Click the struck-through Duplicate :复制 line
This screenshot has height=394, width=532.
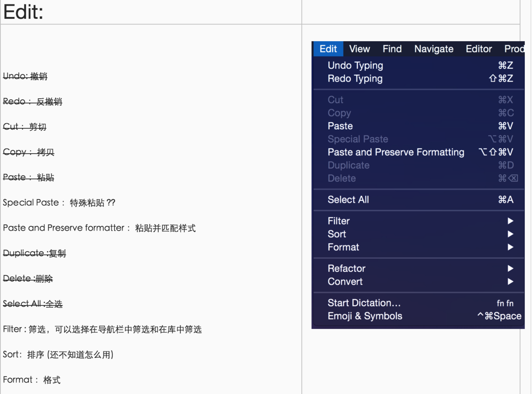coord(34,253)
